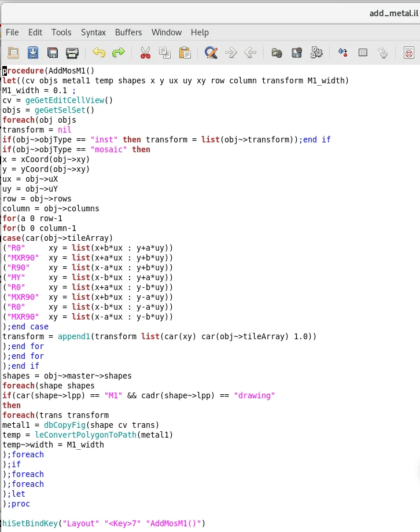Click the "inst" string literal
420x532 pixels.
point(104,140)
